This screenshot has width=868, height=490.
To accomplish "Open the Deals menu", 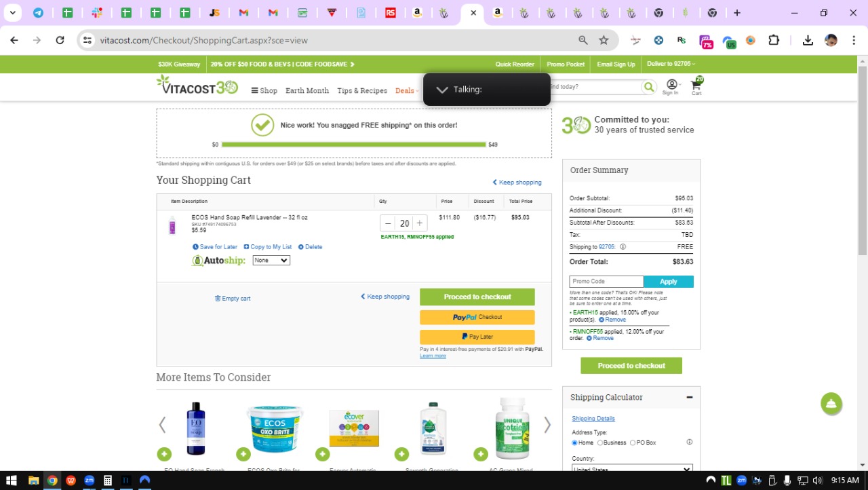I will tap(407, 91).
